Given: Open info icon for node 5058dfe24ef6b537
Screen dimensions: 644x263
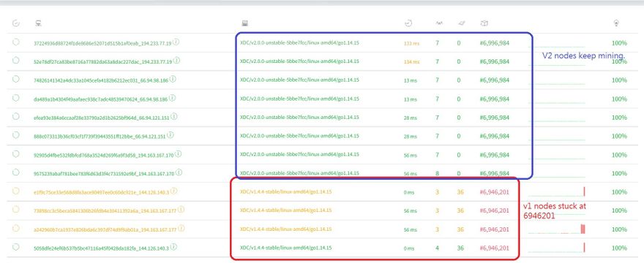Looking at the screenshot, I should click(173, 247).
